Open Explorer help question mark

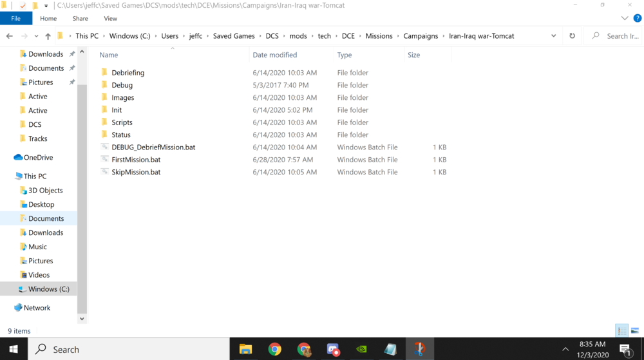coord(638,18)
